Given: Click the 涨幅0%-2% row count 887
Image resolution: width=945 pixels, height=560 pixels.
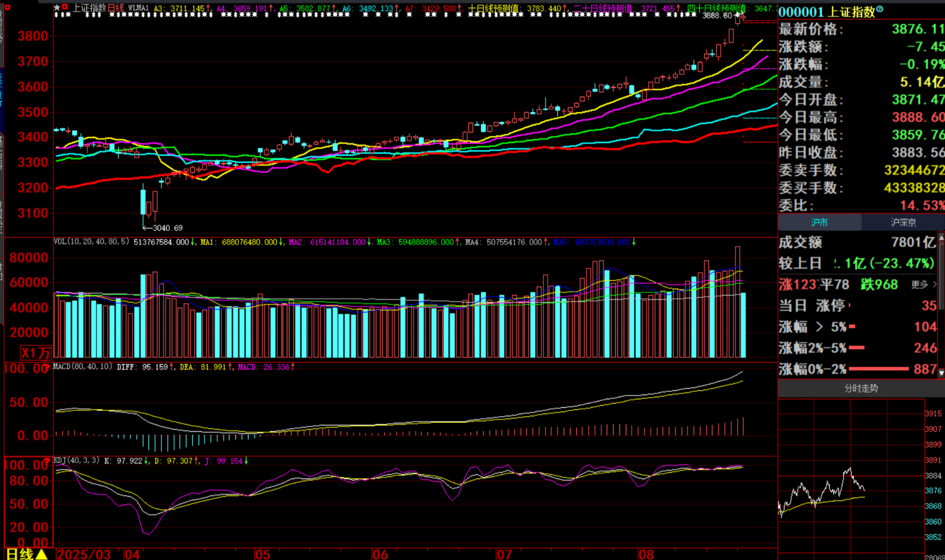Looking at the screenshot, I should point(925,369).
